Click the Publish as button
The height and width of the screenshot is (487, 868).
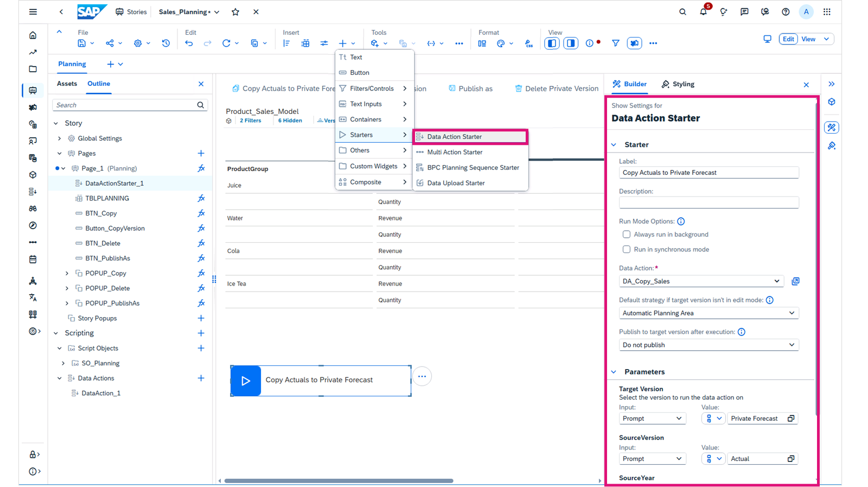[470, 88]
